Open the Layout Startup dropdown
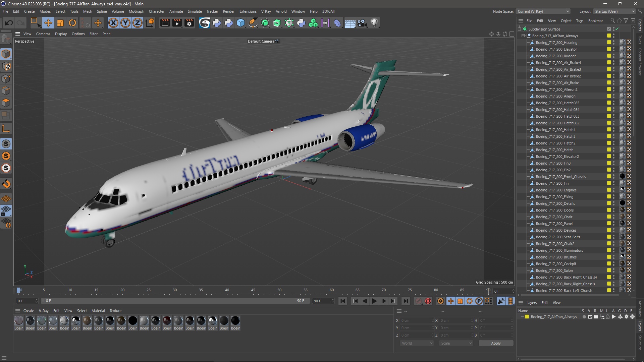Viewport: 644px width, 362px height. point(614,11)
